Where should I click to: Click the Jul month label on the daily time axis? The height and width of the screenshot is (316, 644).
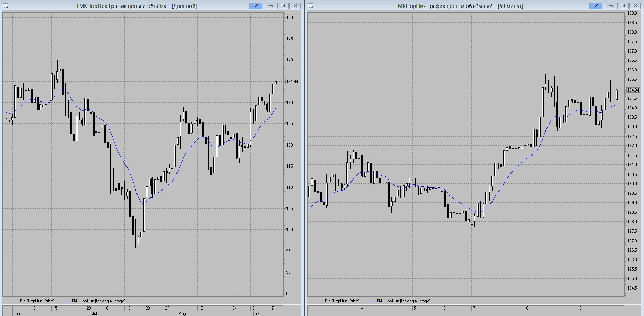point(94,313)
